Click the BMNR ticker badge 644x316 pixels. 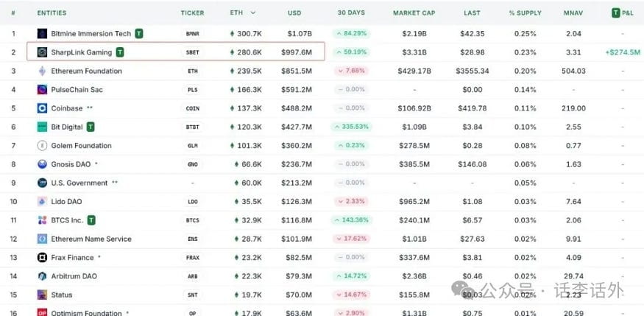pyautogui.click(x=193, y=34)
